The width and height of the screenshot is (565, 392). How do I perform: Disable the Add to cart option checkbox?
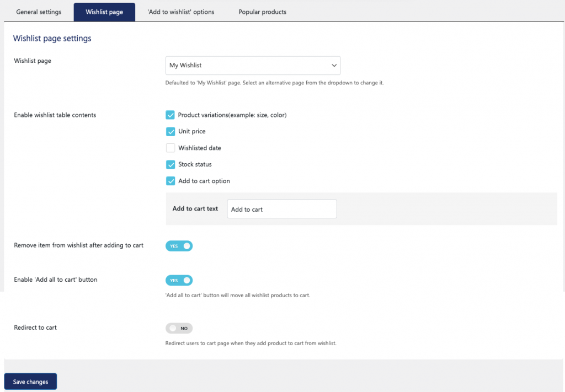(170, 181)
